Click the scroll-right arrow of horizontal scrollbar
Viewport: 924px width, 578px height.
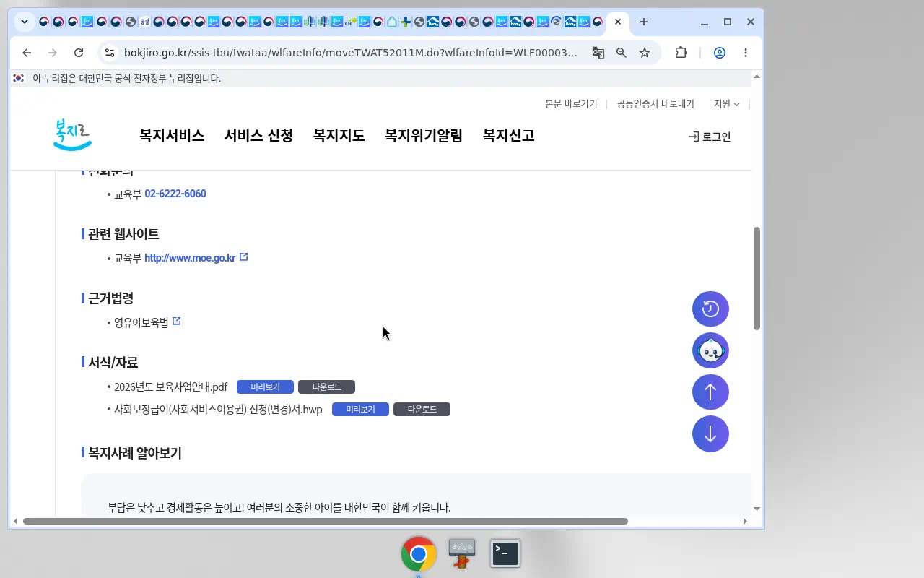pos(745,521)
